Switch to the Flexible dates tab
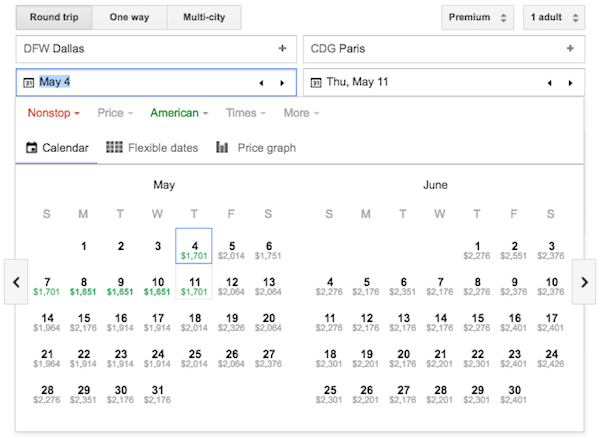Viewport: 600px width, 438px height. pyautogui.click(x=152, y=148)
